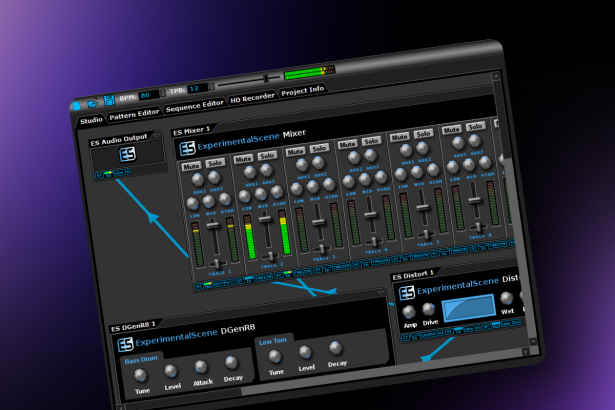Click the ES logo in Distort module
Viewport: 615px width, 410px height.
coord(407,293)
